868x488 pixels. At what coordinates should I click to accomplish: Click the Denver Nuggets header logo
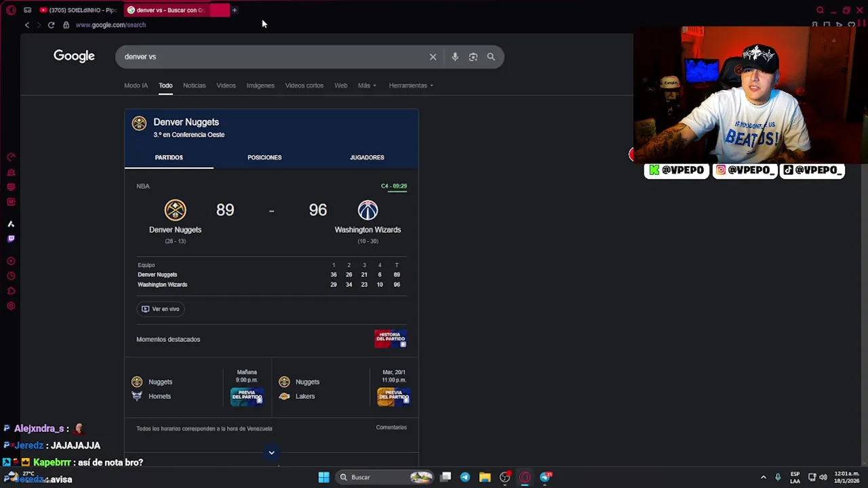point(139,123)
